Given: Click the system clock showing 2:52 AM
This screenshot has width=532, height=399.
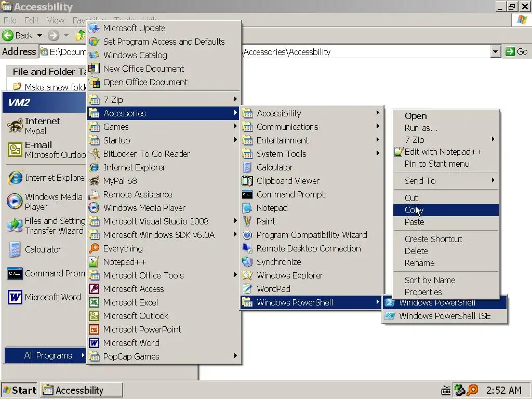Looking at the screenshot, I should pos(504,390).
